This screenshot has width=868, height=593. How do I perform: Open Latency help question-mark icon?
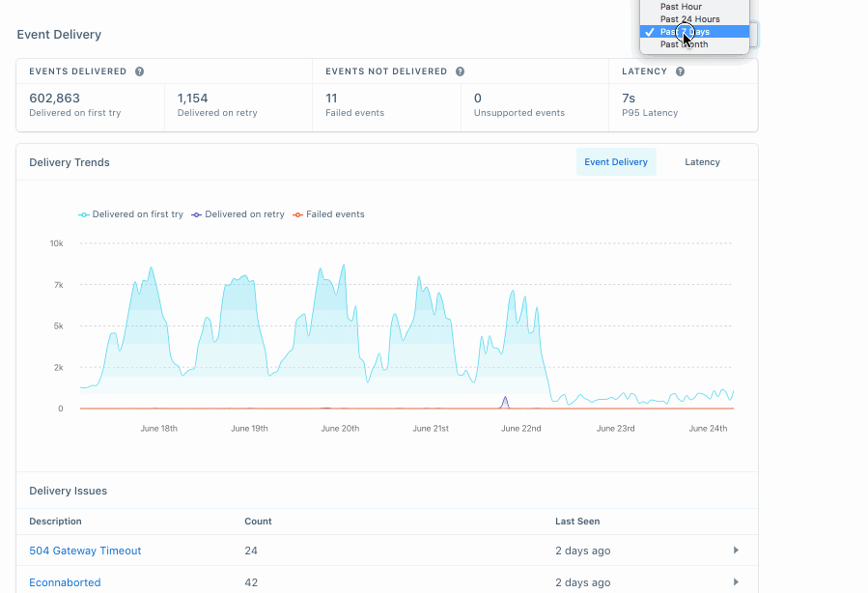(680, 71)
